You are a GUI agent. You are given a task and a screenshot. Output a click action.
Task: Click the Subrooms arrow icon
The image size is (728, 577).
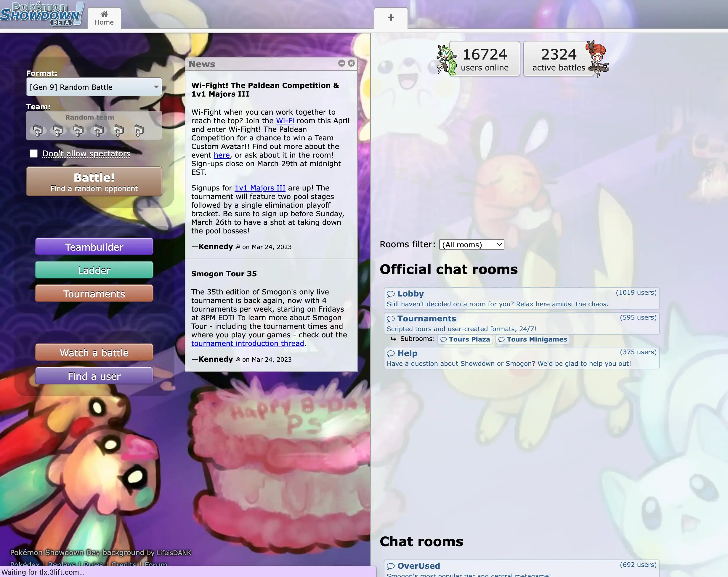pos(393,339)
